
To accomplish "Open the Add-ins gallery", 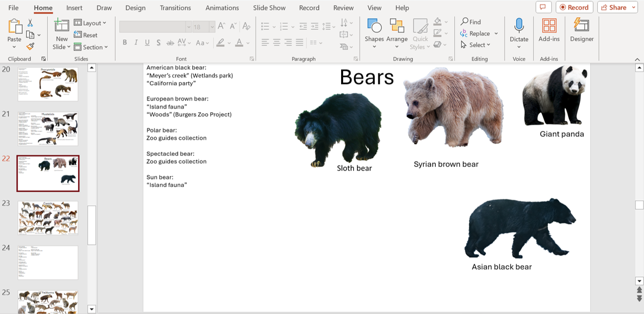I will (549, 30).
